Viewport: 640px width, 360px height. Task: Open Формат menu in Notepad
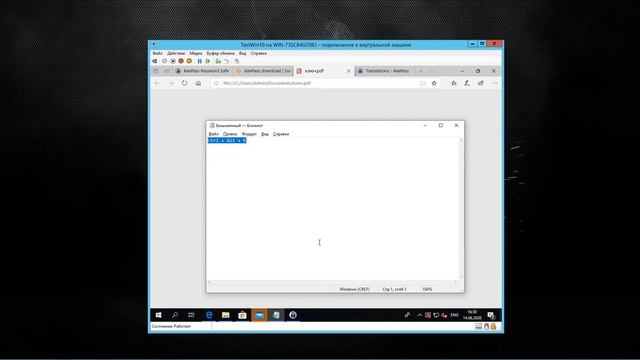click(x=249, y=134)
